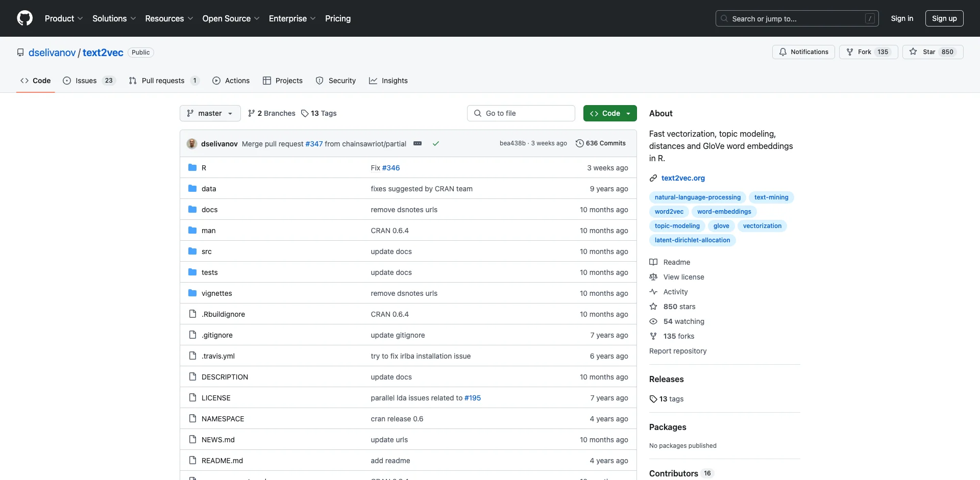
Task: Click the green CI checkmark status icon
Action: (x=436, y=144)
